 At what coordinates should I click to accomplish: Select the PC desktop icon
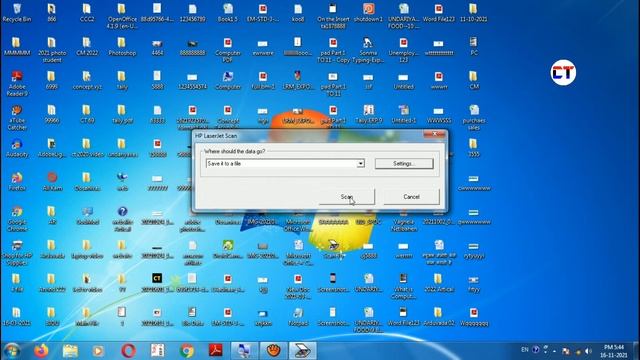click(473, 46)
